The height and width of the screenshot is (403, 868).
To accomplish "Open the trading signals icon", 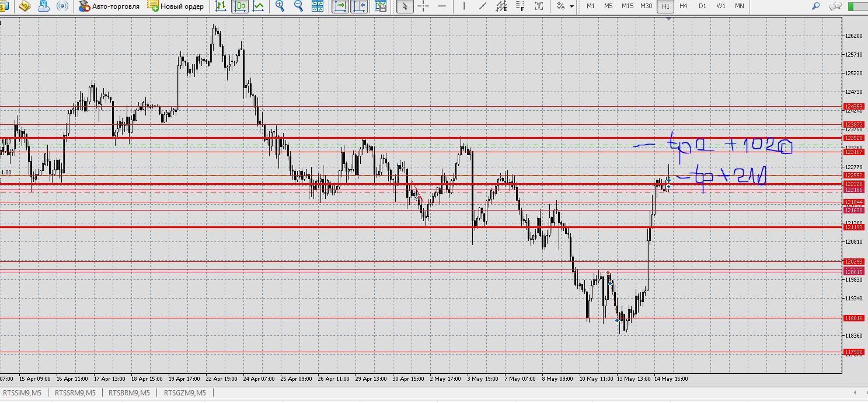I will [x=62, y=6].
